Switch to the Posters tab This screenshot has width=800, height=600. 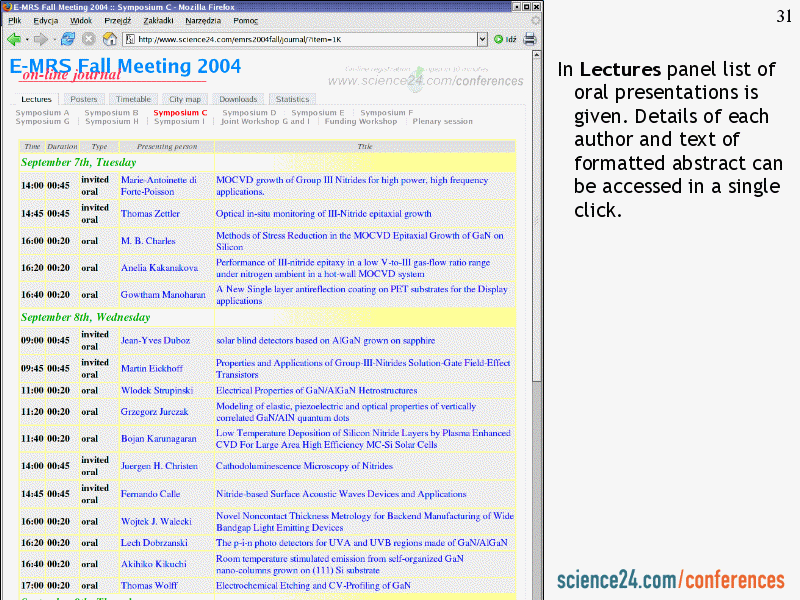click(84, 99)
